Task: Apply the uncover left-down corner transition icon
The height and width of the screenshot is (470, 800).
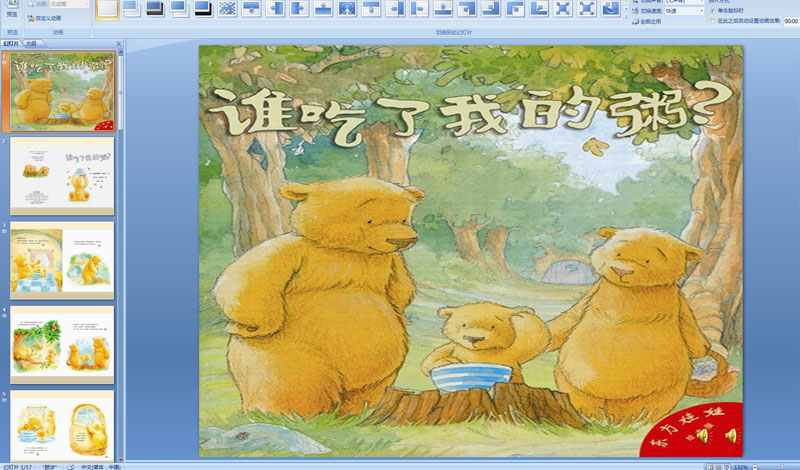Action: tap(467, 9)
